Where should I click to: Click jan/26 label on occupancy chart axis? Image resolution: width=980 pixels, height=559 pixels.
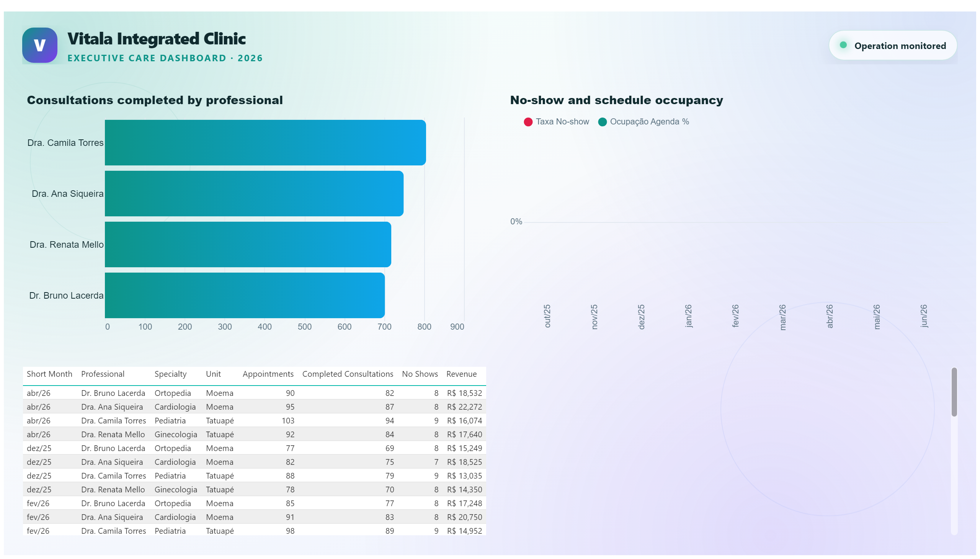coord(688,316)
